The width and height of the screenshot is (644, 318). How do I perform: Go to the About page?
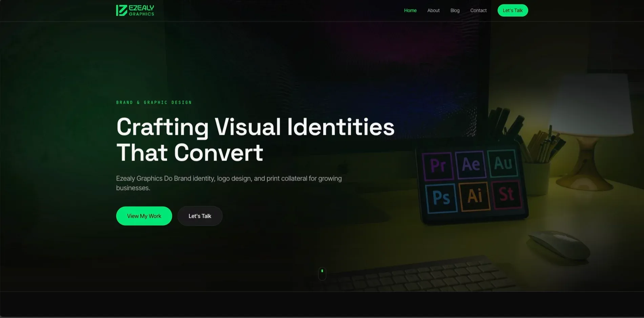(433, 10)
